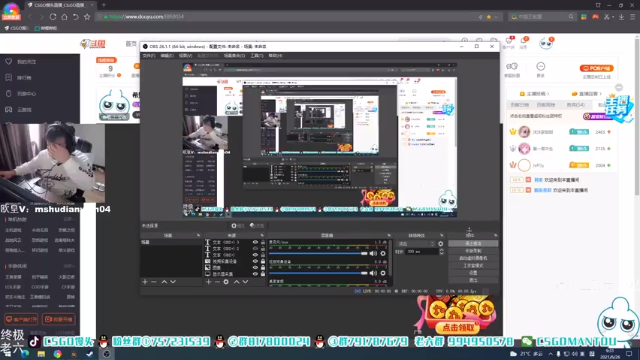This screenshot has width=640, height=360.
Task: Click the browser reload icon
Action: pyautogui.click(x=53, y=17)
